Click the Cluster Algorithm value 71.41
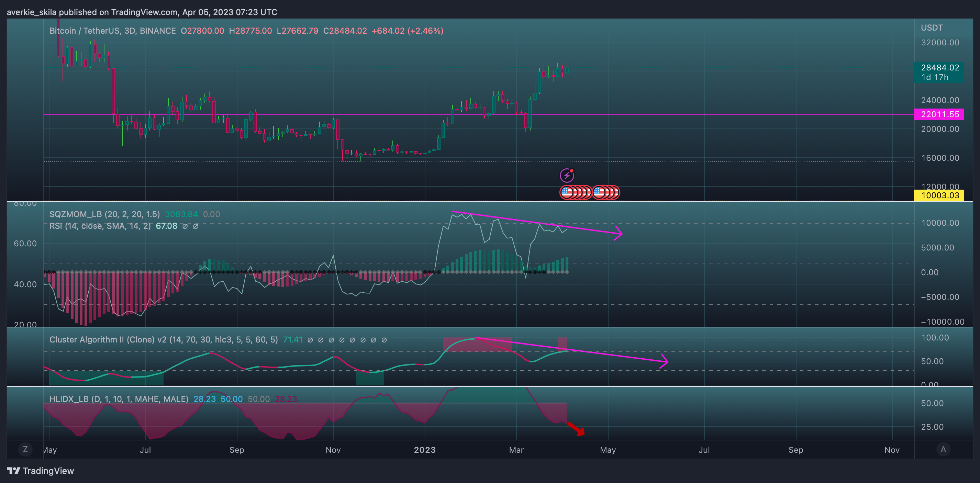 click(292, 340)
